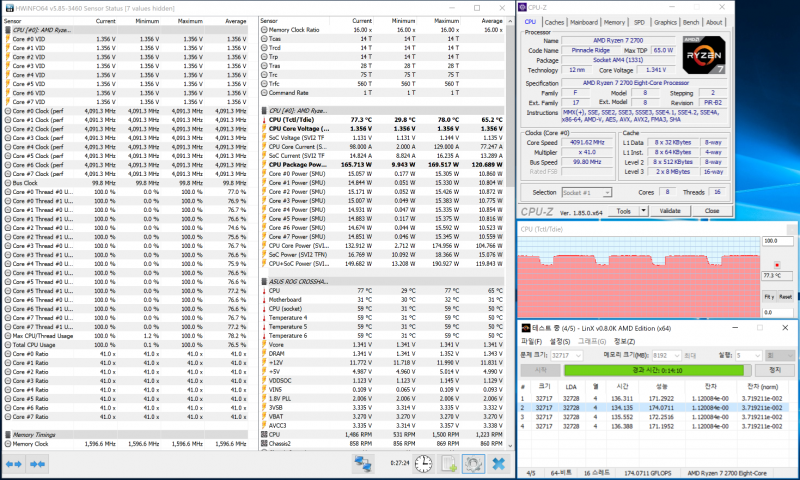Click HWiNFO logging start sheet icon
800x480 pixels.
tap(448, 464)
